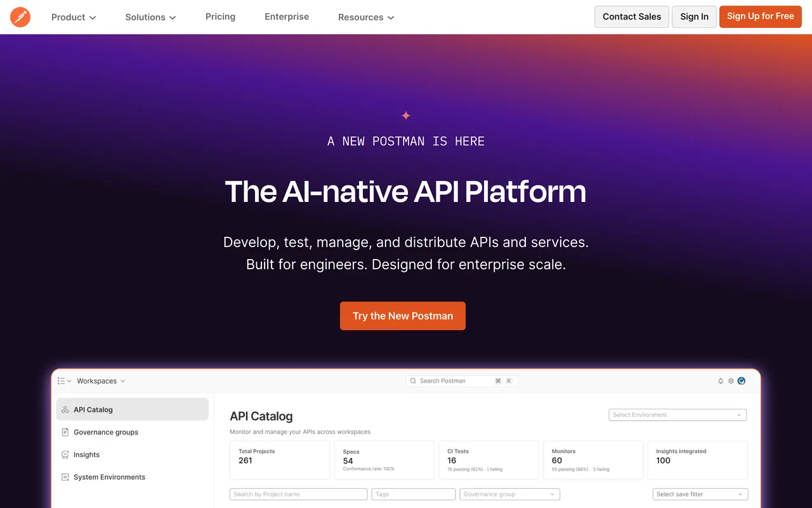Open the Select save filter dropdown
Image resolution: width=812 pixels, height=508 pixels.
(700, 494)
